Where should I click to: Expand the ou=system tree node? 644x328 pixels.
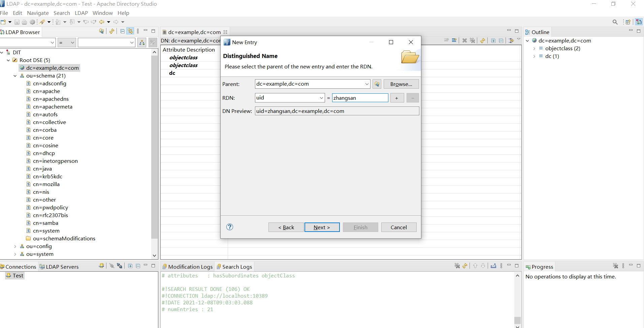[15, 254]
